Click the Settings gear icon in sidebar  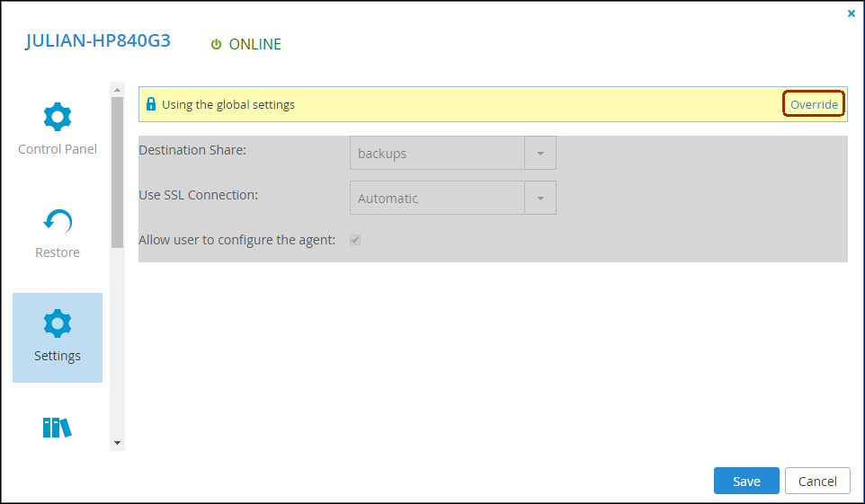click(x=58, y=323)
